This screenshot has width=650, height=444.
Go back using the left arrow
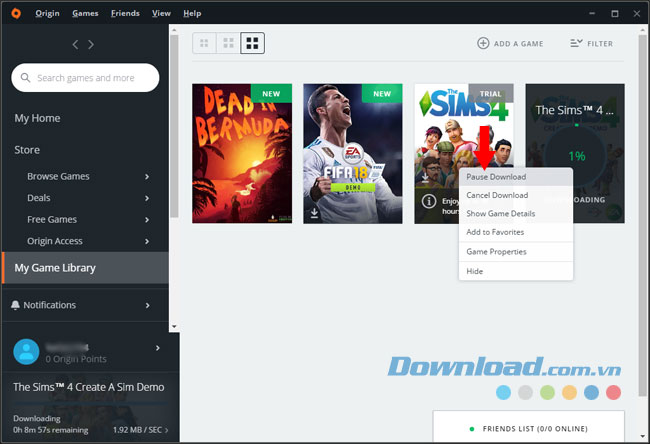pos(74,45)
